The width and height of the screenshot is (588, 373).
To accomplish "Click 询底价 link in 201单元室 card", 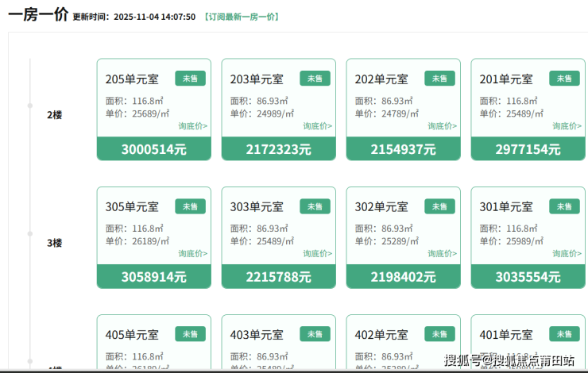I will tap(567, 125).
